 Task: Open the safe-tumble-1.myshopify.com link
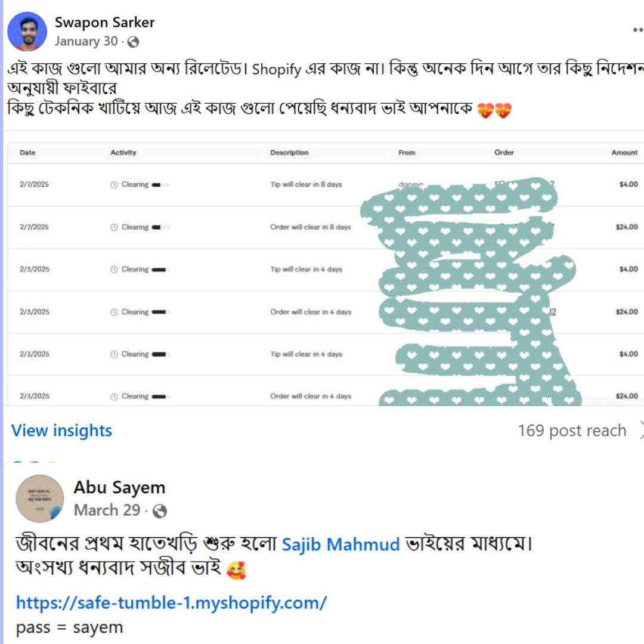(171, 602)
